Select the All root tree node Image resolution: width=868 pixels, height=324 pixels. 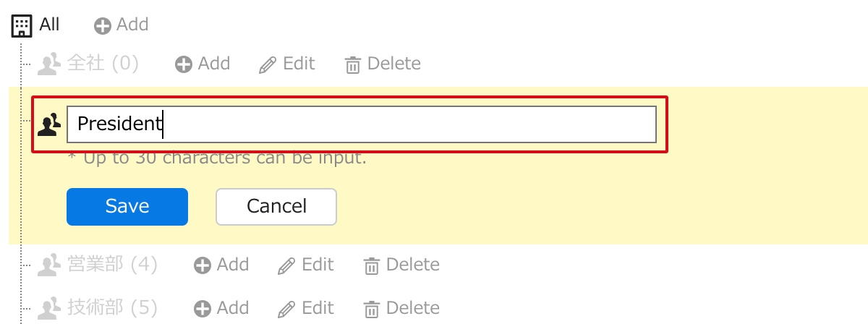point(49,25)
